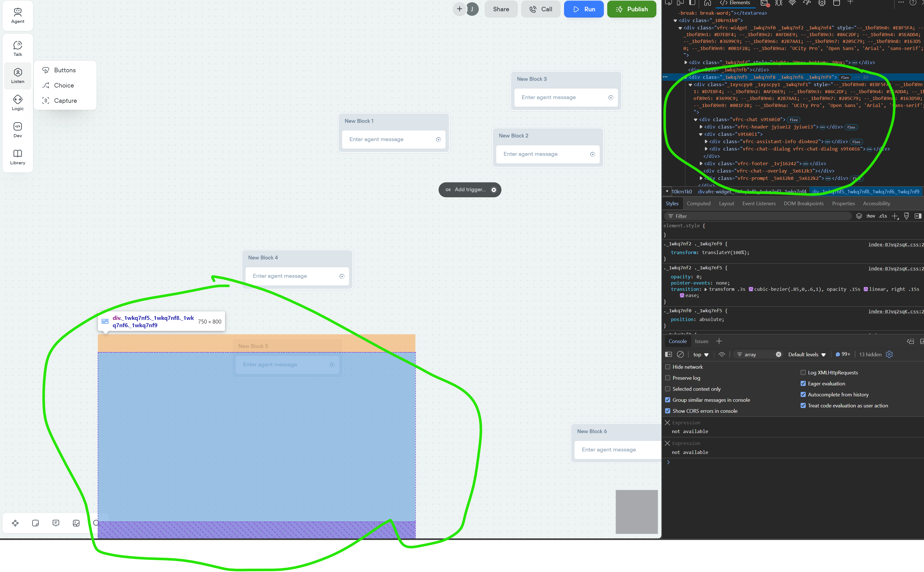The height and width of the screenshot is (572, 924).
Task: Publish the agent
Action: click(x=631, y=9)
